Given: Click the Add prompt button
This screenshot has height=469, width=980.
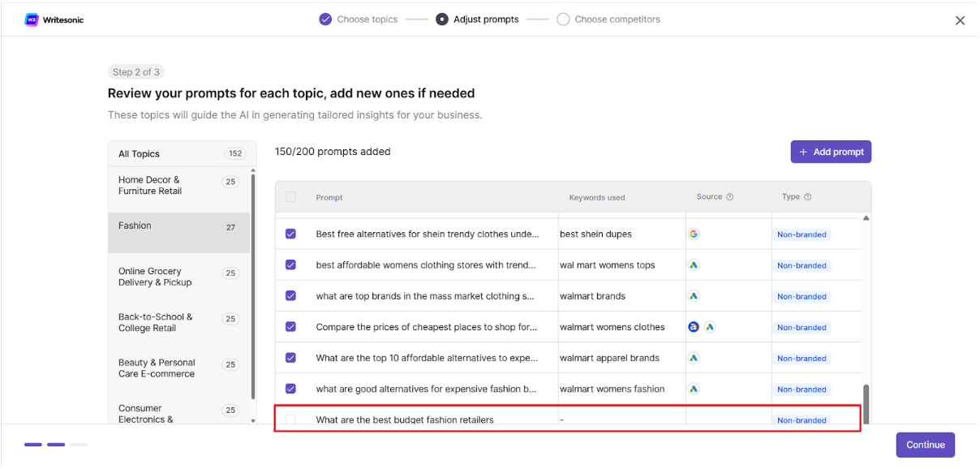Looking at the screenshot, I should 831,152.
